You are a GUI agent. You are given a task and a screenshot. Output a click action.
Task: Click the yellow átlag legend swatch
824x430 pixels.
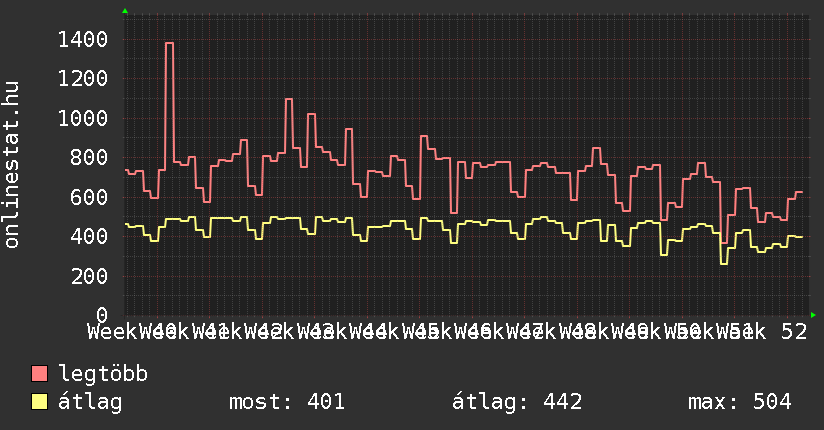pos(39,402)
